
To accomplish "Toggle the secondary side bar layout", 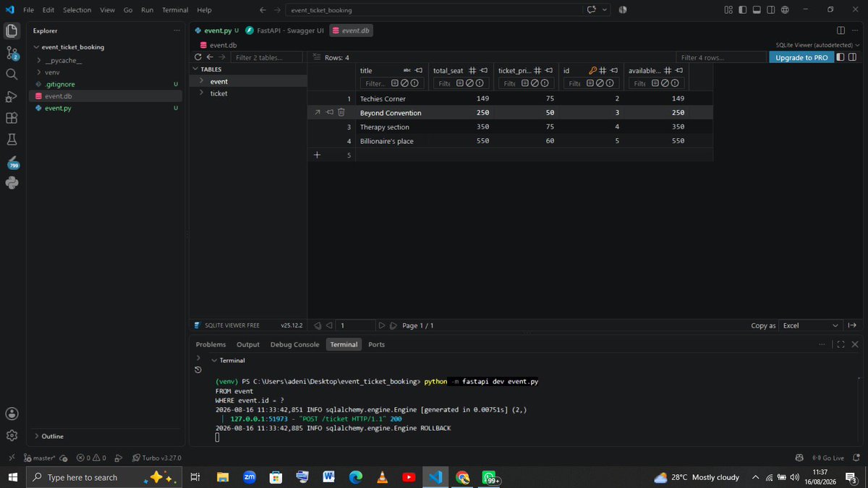I will [x=770, y=9].
